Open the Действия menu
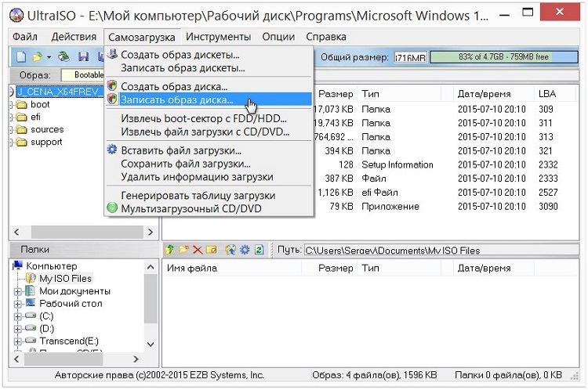 point(74,37)
